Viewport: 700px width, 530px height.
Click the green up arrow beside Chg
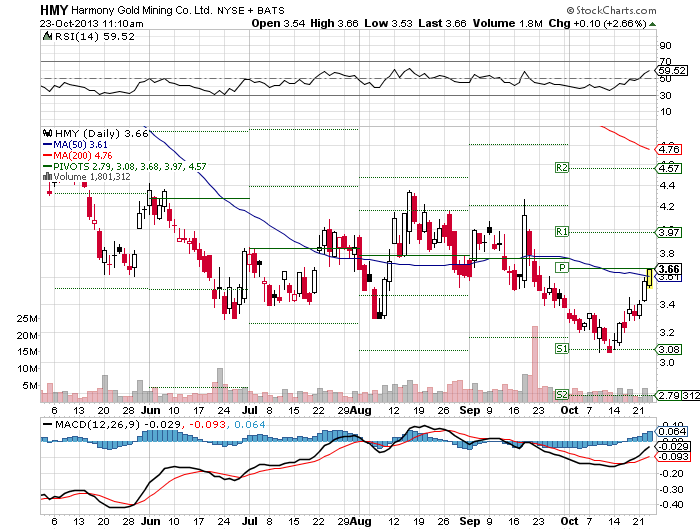coord(652,24)
